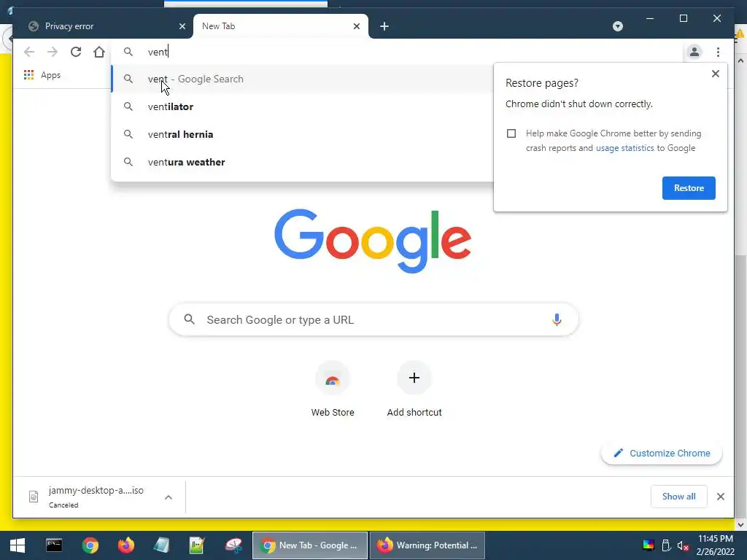The height and width of the screenshot is (560, 747).
Task: Open the green chart pinned taskbar app
Action: (197, 545)
